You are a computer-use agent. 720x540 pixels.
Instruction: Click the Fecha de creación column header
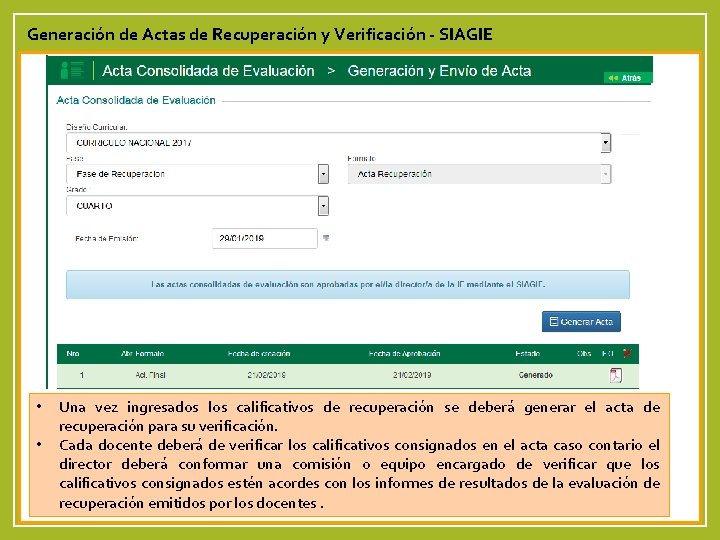click(259, 354)
